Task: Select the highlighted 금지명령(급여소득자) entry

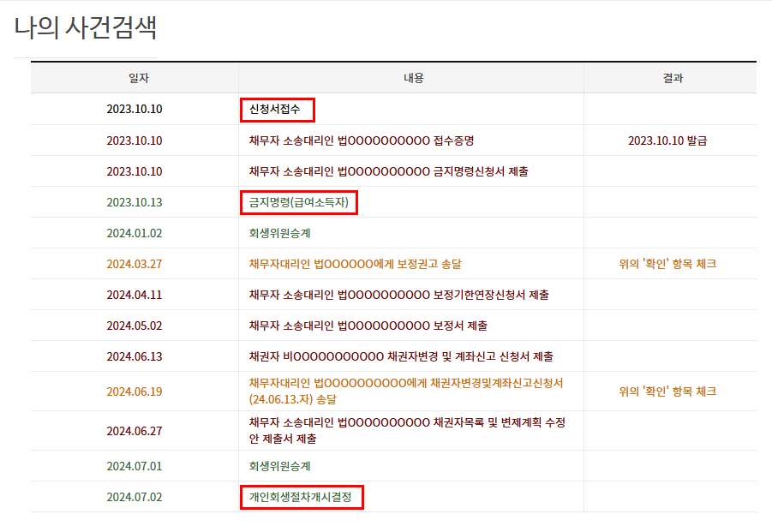Action: [298, 203]
